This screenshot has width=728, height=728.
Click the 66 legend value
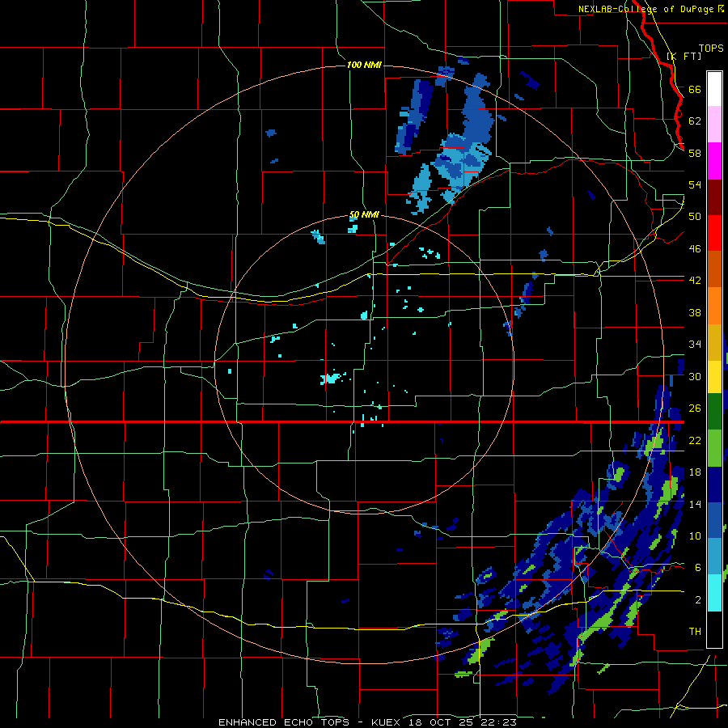(x=695, y=89)
